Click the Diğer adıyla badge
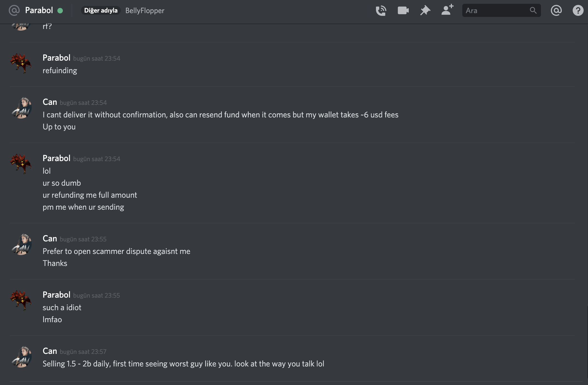Viewport: 588px width, 385px height. tap(101, 10)
